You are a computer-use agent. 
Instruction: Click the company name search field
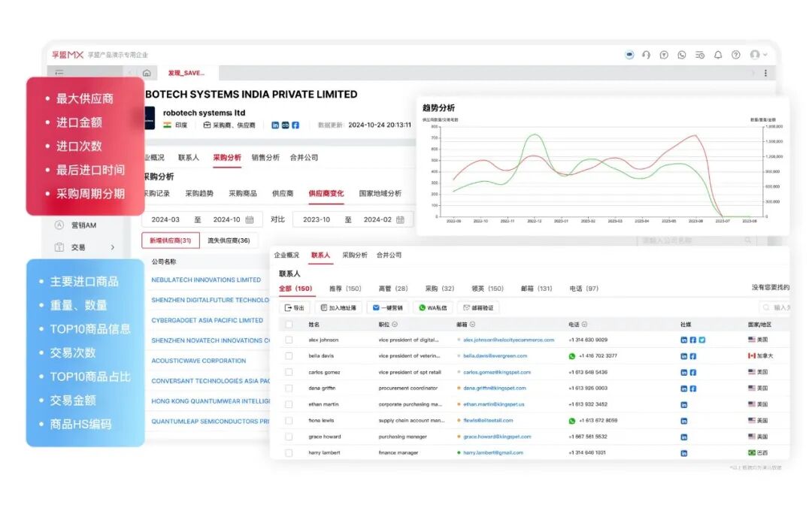[x=696, y=240]
